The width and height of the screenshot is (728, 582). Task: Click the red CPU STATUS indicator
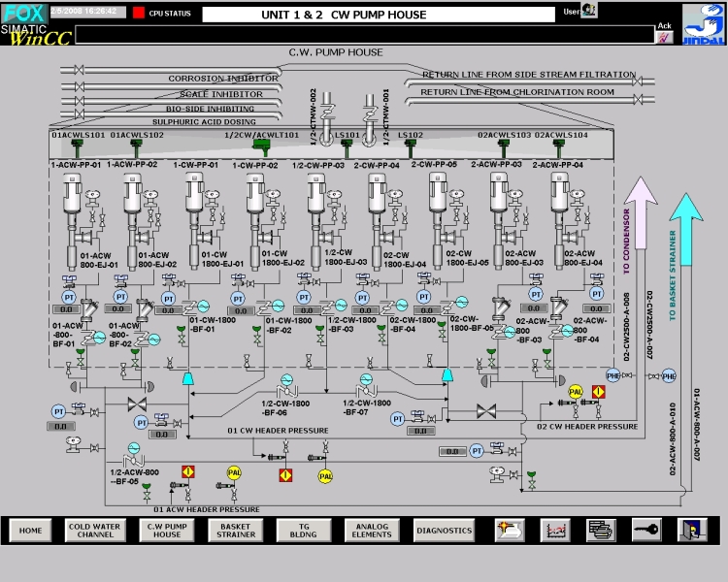point(139,13)
